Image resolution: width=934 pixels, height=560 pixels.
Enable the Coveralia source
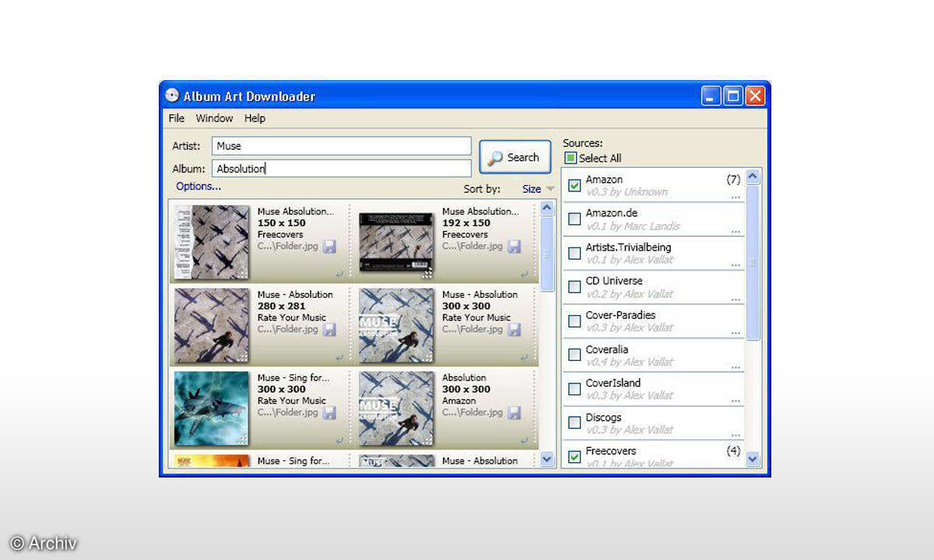574,355
